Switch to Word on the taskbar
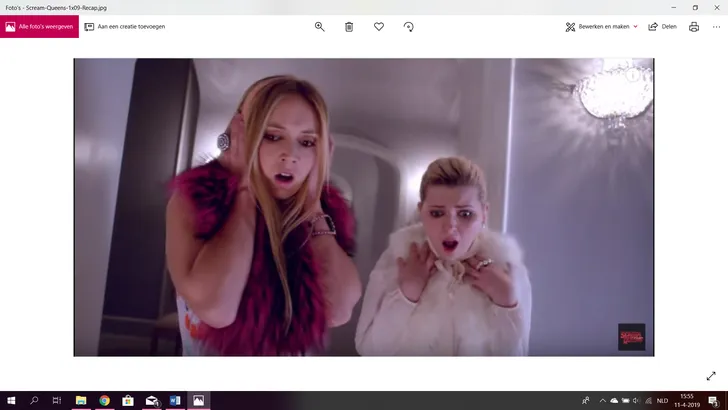This screenshot has height=410, width=728. [175, 400]
